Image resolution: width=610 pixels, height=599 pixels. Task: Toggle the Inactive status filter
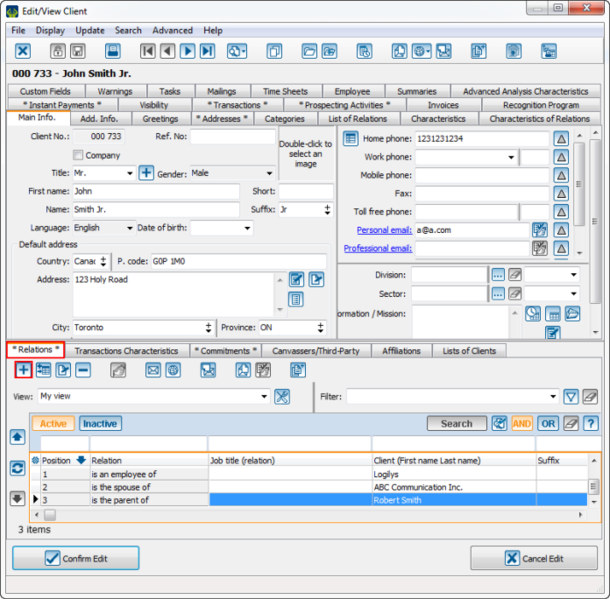(100, 423)
